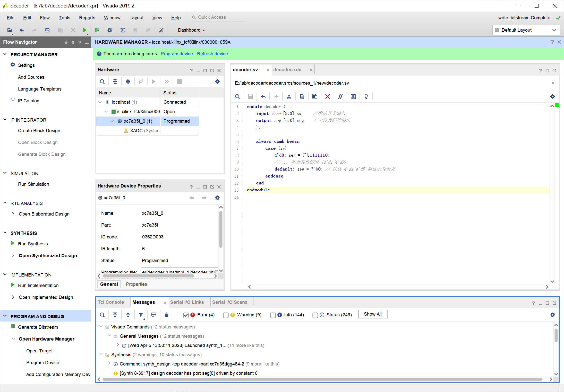This screenshot has height=392, width=564.
Task: Click the green Run flow arrow in the main toolbar
Action: point(84,30)
